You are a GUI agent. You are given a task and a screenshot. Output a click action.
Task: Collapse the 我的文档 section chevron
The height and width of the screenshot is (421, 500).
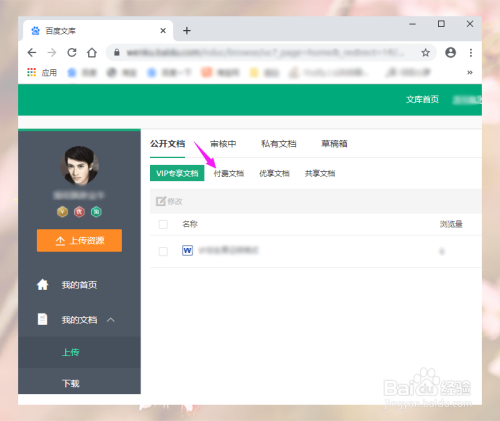point(111,320)
